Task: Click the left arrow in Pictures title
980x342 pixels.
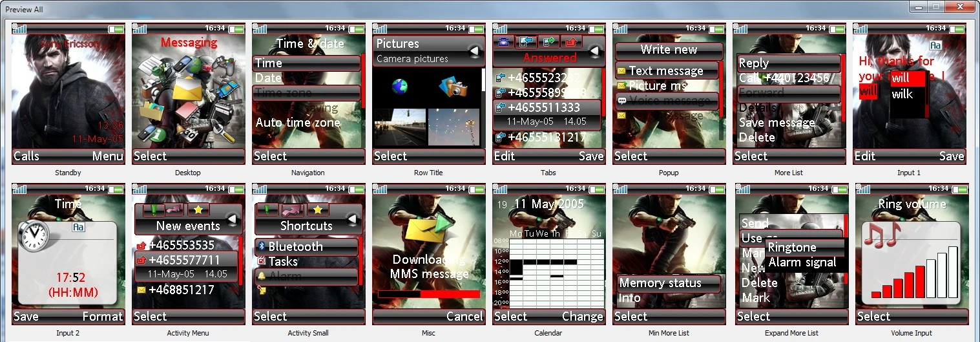Action: coord(474,50)
